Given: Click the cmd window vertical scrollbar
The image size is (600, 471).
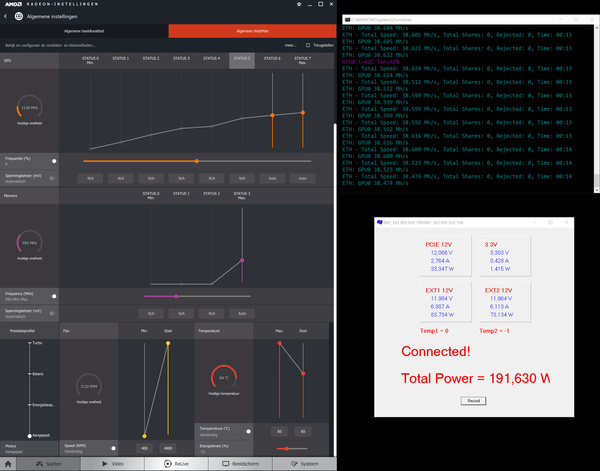Looking at the screenshot, I should pyautogui.click(x=597, y=107).
